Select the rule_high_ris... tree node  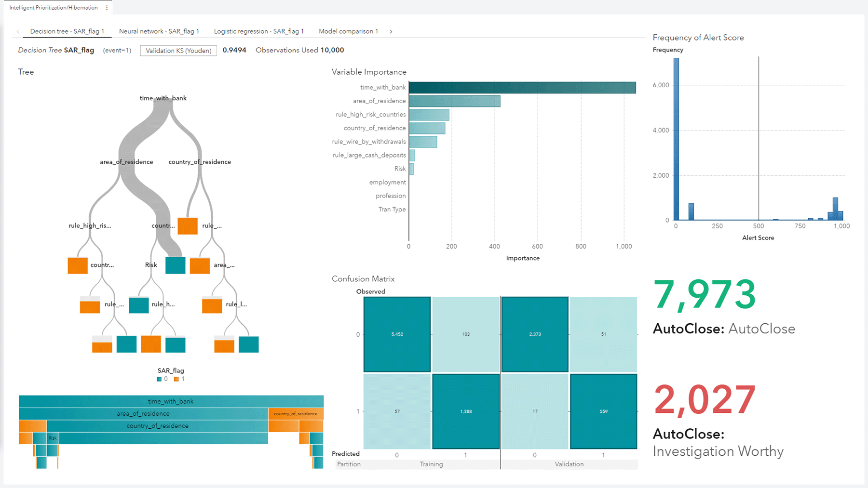[90, 225]
